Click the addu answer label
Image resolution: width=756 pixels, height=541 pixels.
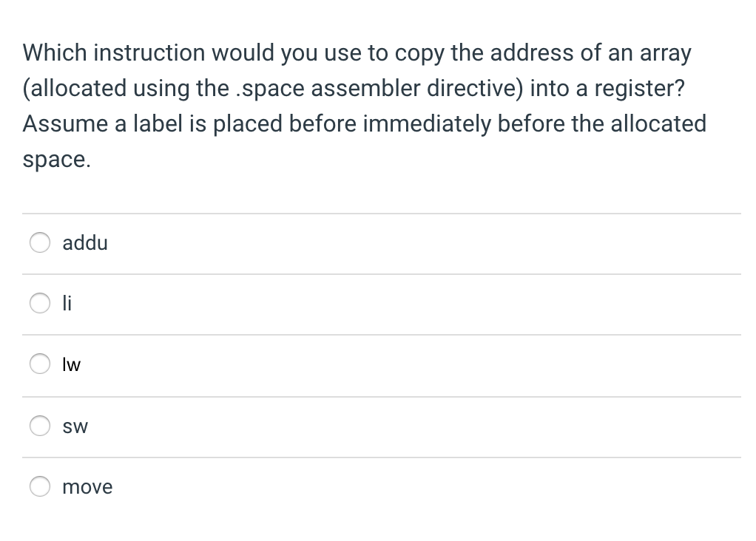84,242
